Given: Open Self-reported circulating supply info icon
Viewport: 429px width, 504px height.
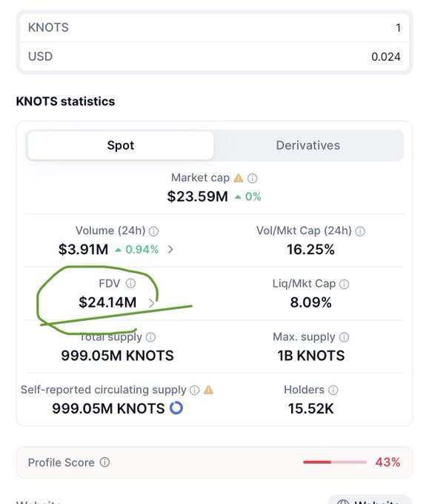Looking at the screenshot, I should pyautogui.click(x=194, y=390).
